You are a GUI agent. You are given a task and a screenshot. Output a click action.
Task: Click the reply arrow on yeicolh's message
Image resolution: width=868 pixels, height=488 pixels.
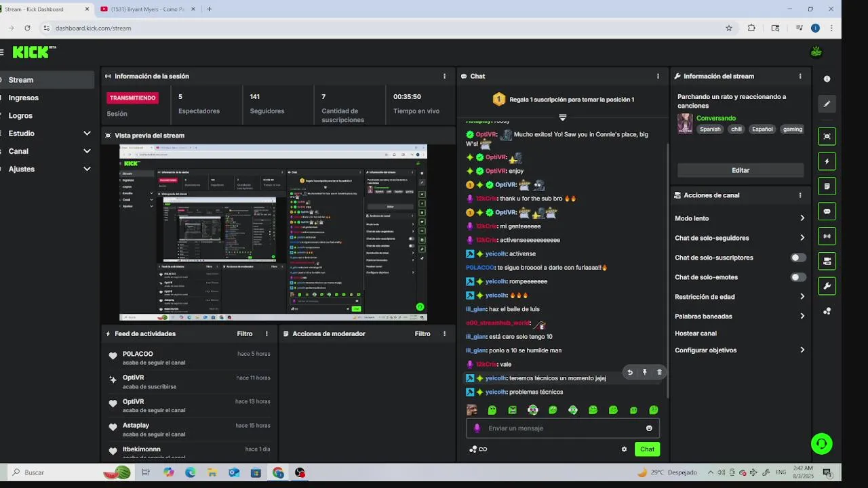[x=630, y=372]
